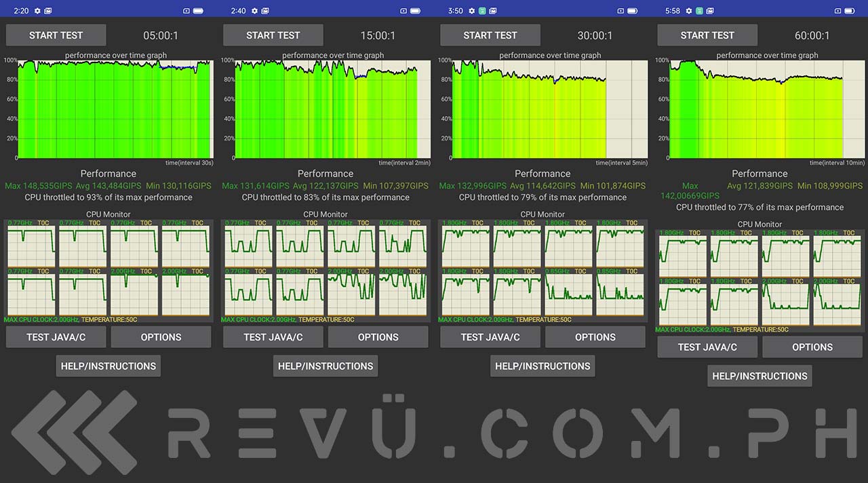This screenshot has width=868, height=483.
Task: Open OPTIONS on the 93% throttled screen
Action: coord(161,337)
